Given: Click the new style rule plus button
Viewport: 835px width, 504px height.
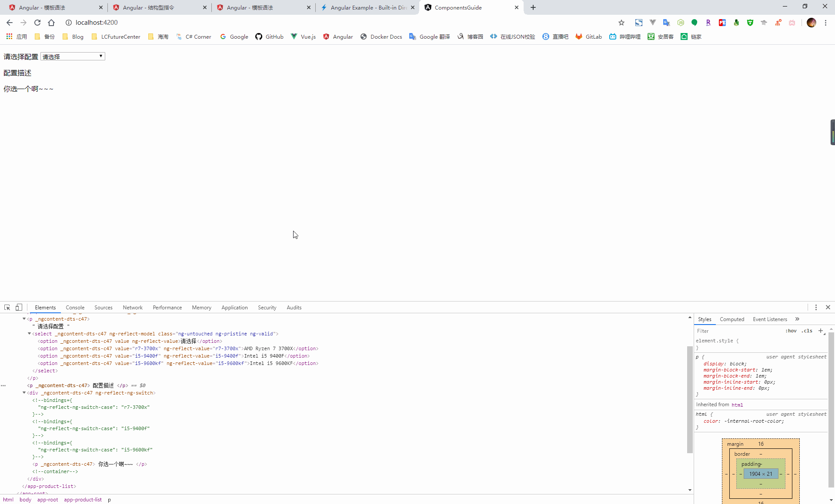Looking at the screenshot, I should [821, 331].
